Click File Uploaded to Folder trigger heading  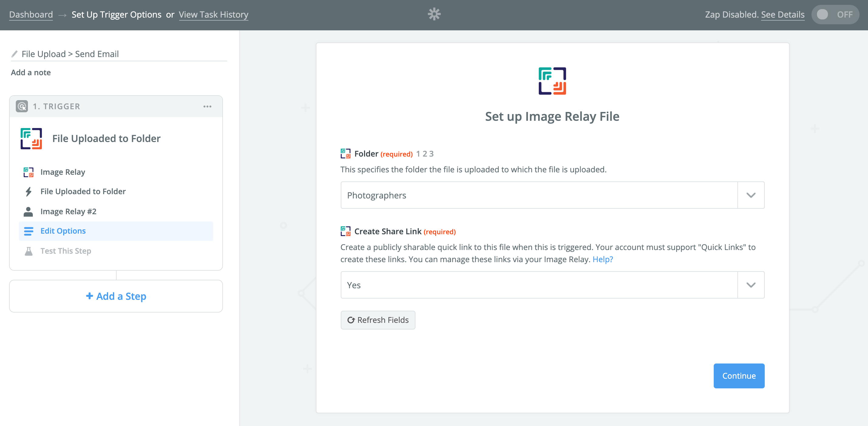coord(106,138)
